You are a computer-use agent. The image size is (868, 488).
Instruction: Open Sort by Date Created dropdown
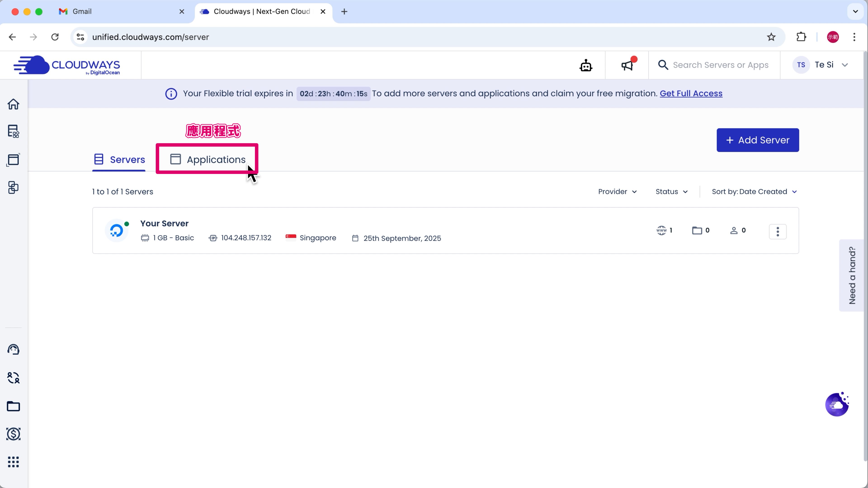754,192
